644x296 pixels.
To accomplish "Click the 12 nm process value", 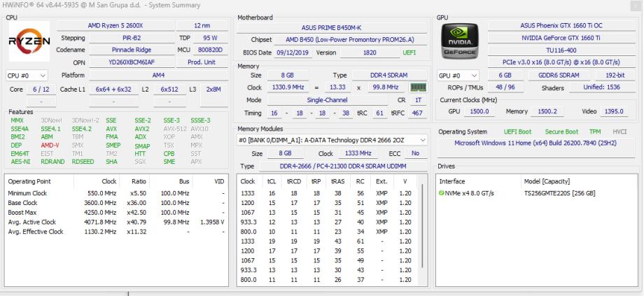I will tap(202, 25).
